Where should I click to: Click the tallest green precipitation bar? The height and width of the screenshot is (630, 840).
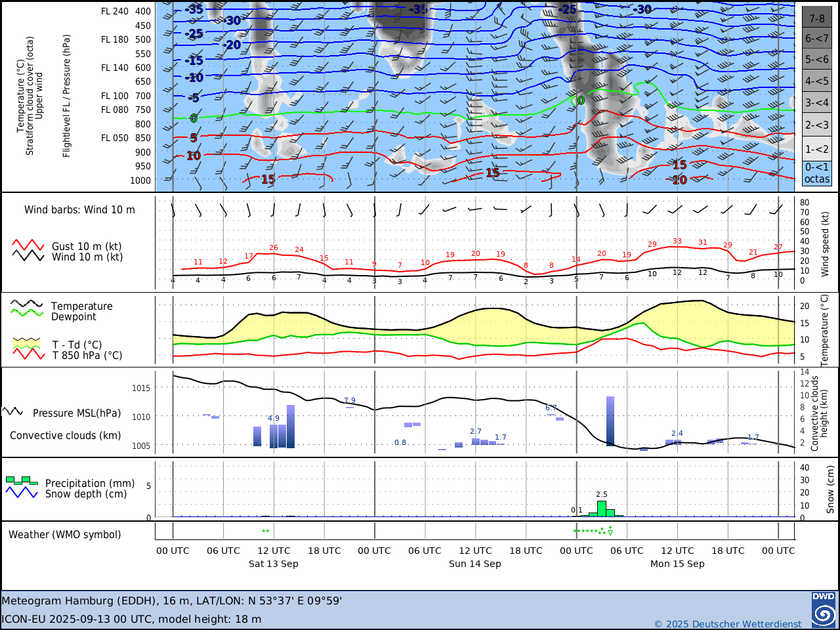tap(602, 509)
